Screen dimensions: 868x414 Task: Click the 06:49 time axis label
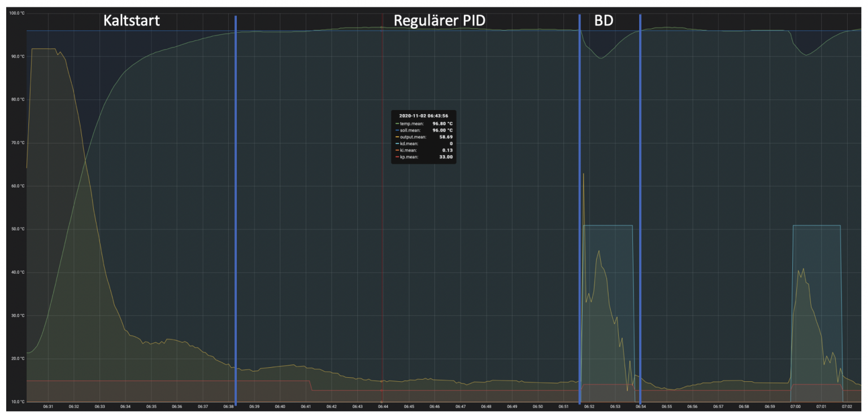click(x=512, y=407)
